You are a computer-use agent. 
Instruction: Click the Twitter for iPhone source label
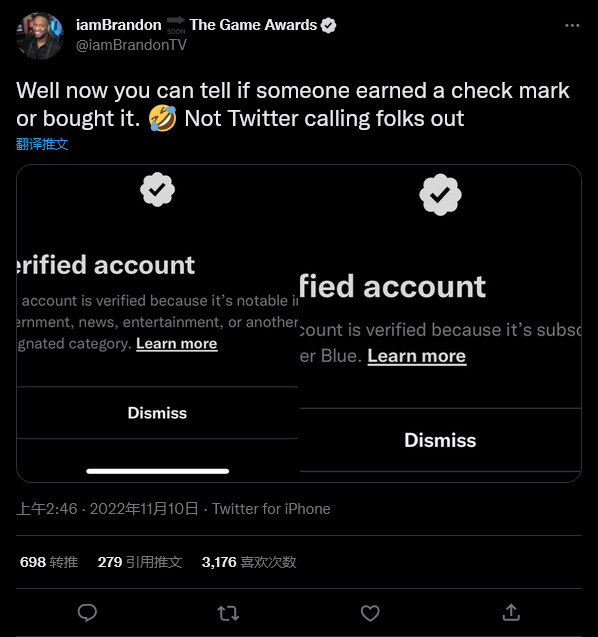[x=271, y=509]
